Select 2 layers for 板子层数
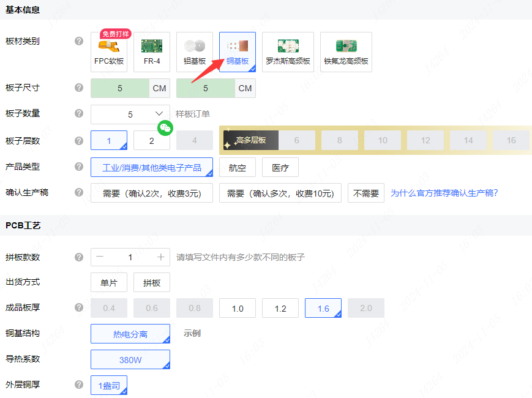The width and height of the screenshot is (532, 398). click(152, 141)
